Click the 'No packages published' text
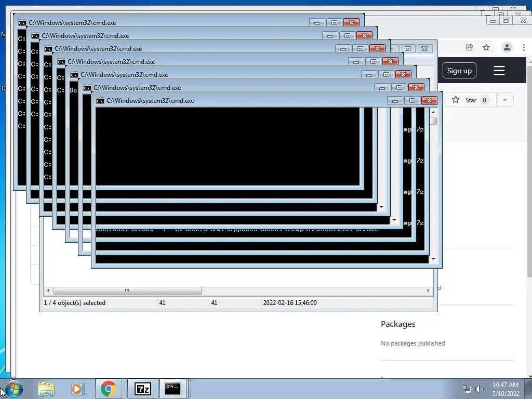 (413, 343)
